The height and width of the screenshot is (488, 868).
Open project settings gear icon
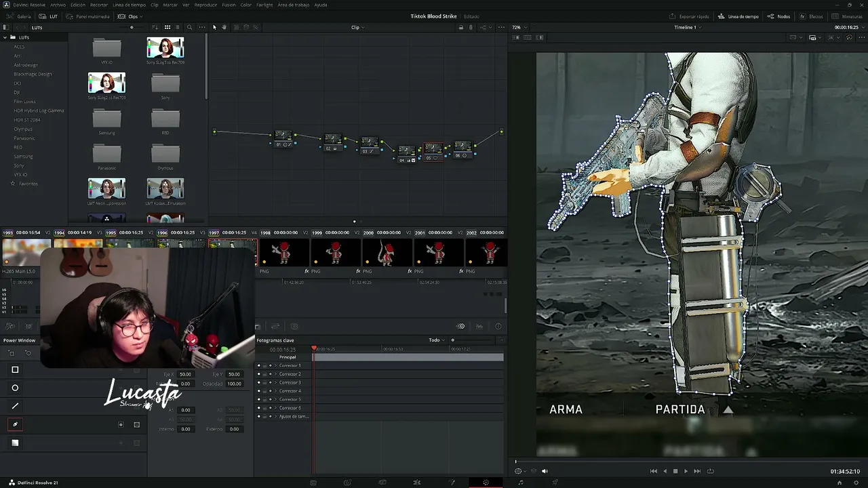pos(856,483)
